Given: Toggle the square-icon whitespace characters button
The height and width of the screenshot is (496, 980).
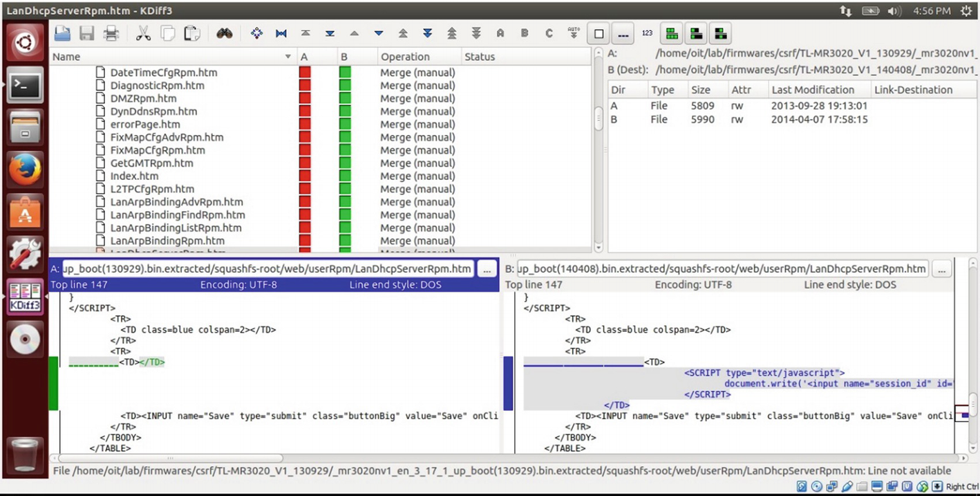Looking at the screenshot, I should 599,33.
